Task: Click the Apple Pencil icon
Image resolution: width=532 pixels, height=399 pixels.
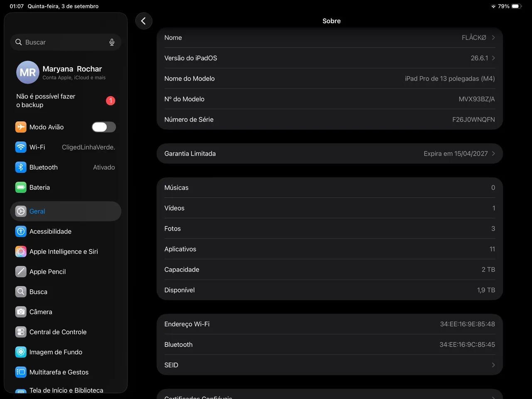Action: click(21, 271)
